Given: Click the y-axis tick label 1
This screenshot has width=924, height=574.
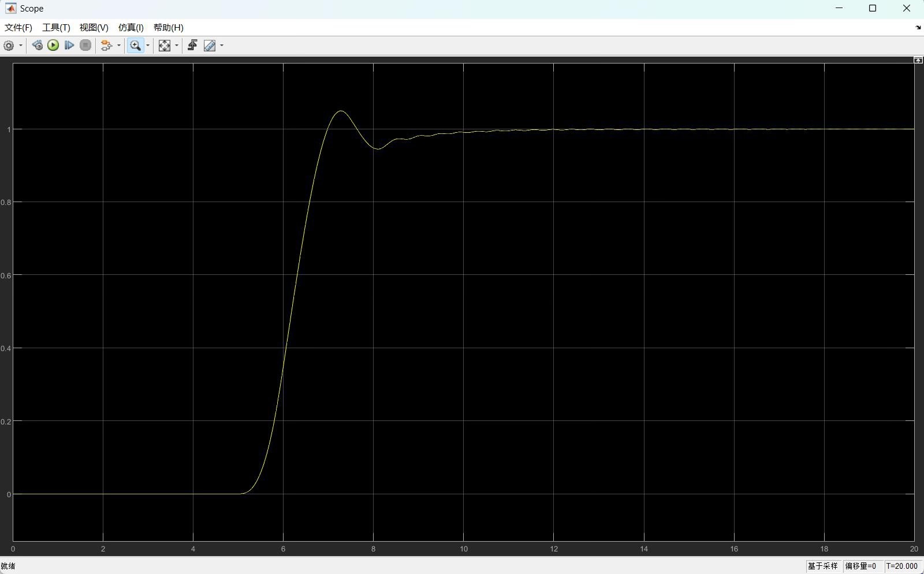Looking at the screenshot, I should coord(9,129).
